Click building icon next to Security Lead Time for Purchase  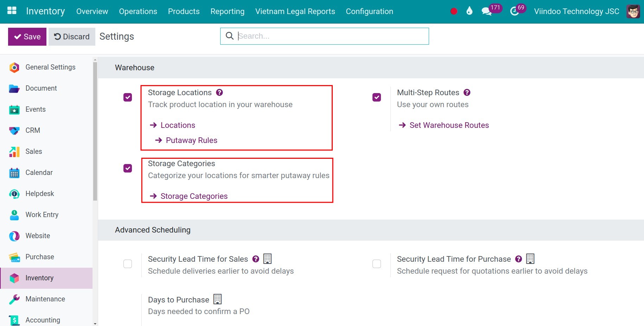530,259
